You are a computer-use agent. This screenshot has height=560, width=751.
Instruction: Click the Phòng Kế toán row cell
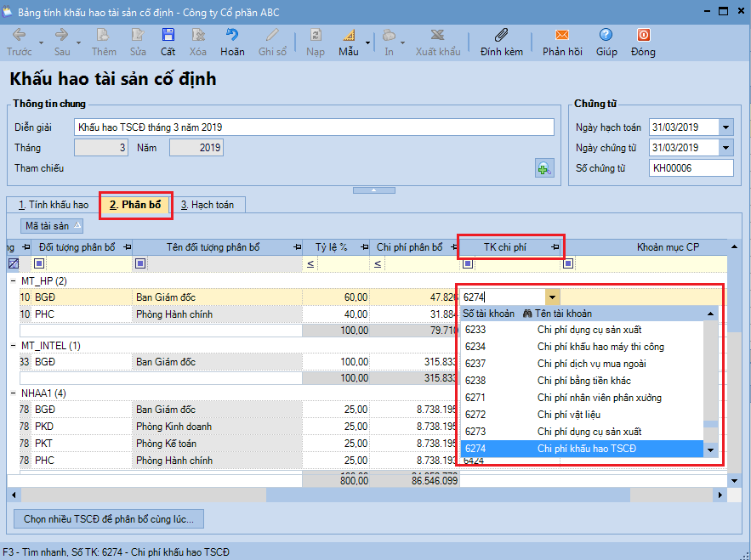218,444
